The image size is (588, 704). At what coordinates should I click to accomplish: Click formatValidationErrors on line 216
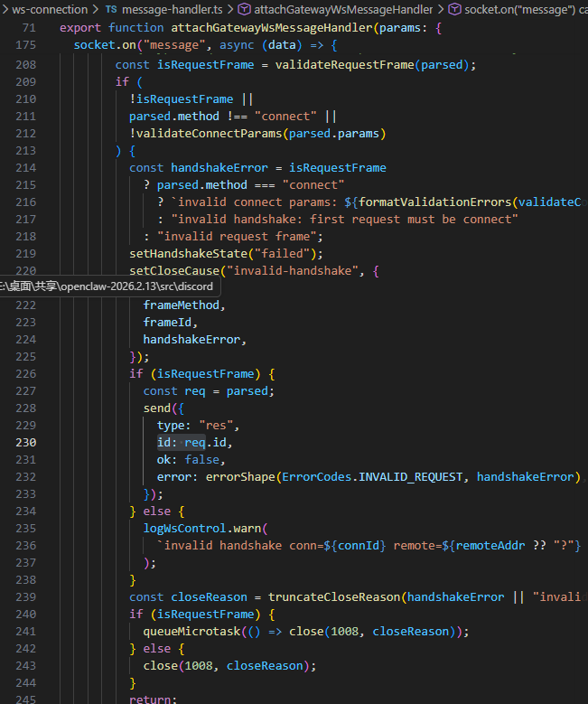pyautogui.click(x=435, y=202)
